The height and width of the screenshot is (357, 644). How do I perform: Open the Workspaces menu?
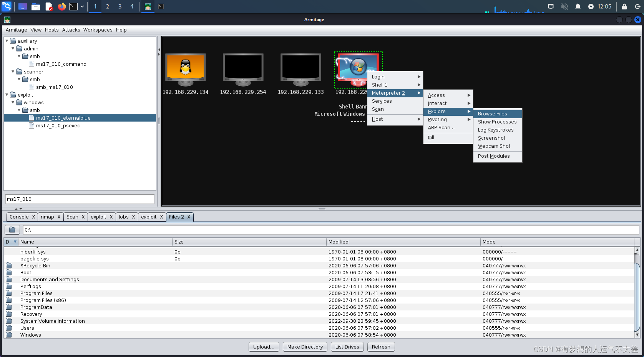pos(98,30)
